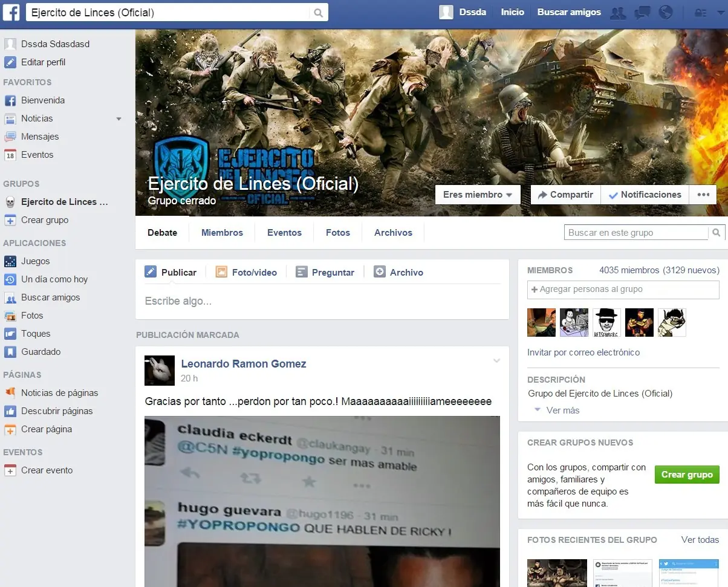Open Buscar amigos in the top bar
The height and width of the screenshot is (587, 728).
(569, 12)
